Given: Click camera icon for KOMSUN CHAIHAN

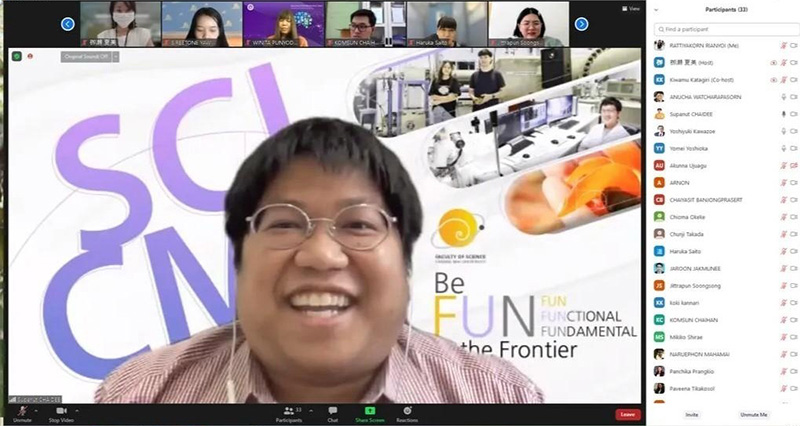Looking at the screenshot, I should click(x=794, y=320).
